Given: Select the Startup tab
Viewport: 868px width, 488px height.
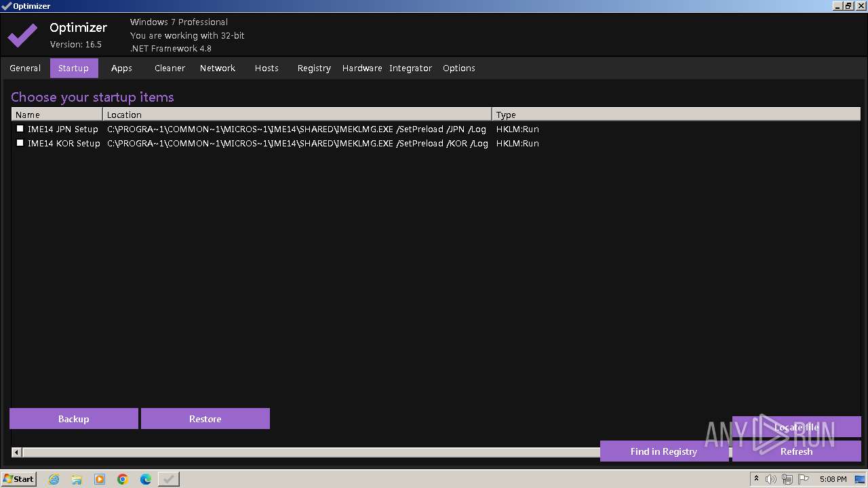Looking at the screenshot, I should tap(74, 68).
